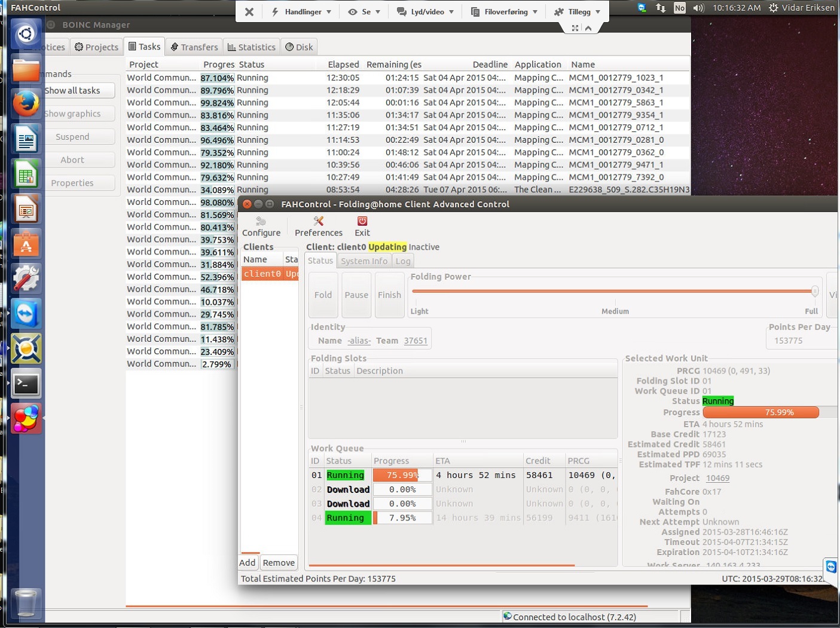
Task: Open the Configure tool in FAHControl
Action: (261, 226)
